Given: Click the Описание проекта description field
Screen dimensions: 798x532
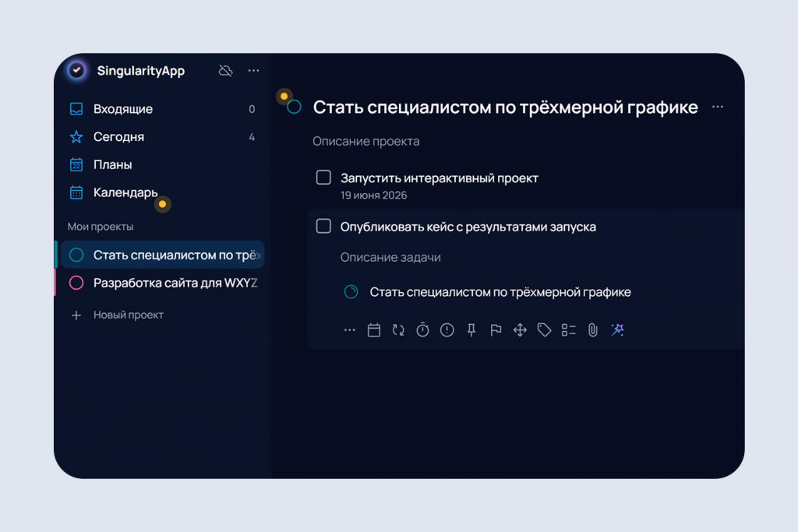Looking at the screenshot, I should [x=366, y=142].
